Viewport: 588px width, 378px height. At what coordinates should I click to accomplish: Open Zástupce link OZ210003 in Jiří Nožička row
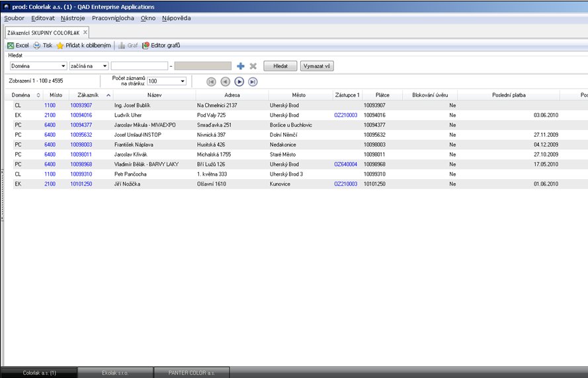pos(346,184)
